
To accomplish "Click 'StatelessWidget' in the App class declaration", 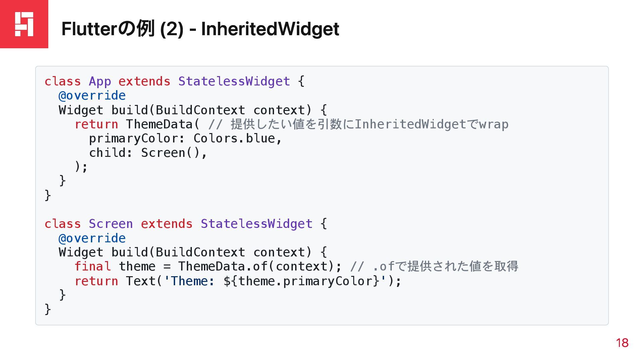I will [234, 81].
